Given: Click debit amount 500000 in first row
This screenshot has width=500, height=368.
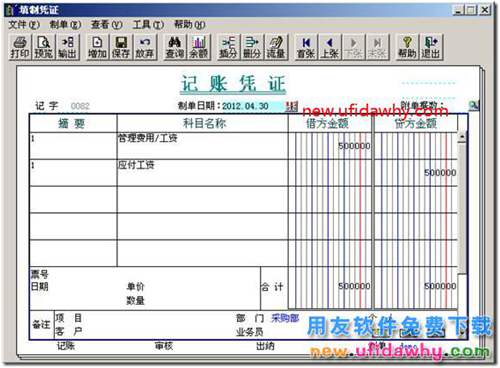Looking at the screenshot, I should [x=354, y=146].
